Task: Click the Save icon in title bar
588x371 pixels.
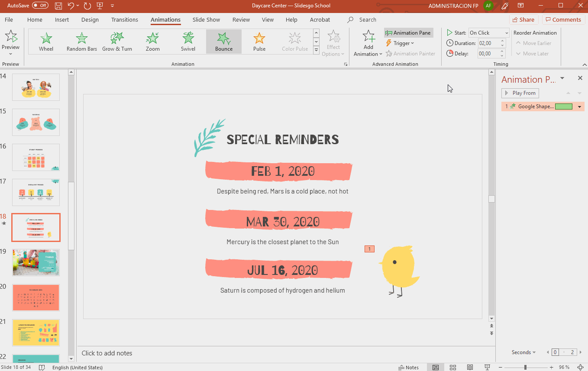Action: [58, 6]
